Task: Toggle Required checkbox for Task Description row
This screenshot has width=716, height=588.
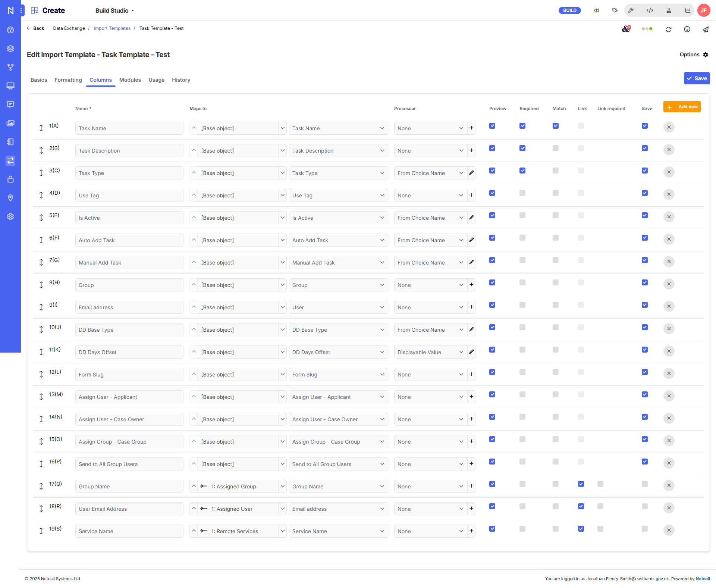Action: click(x=522, y=148)
